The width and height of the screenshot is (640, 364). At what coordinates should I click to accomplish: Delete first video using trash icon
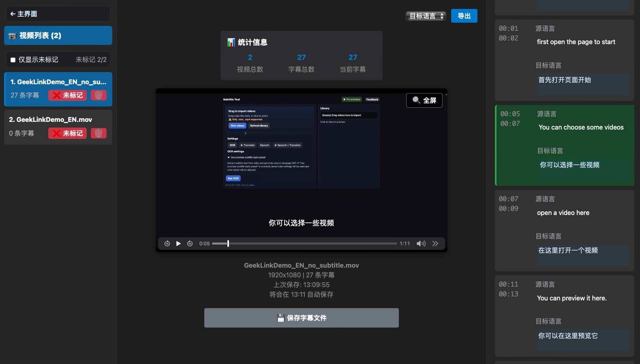point(98,95)
